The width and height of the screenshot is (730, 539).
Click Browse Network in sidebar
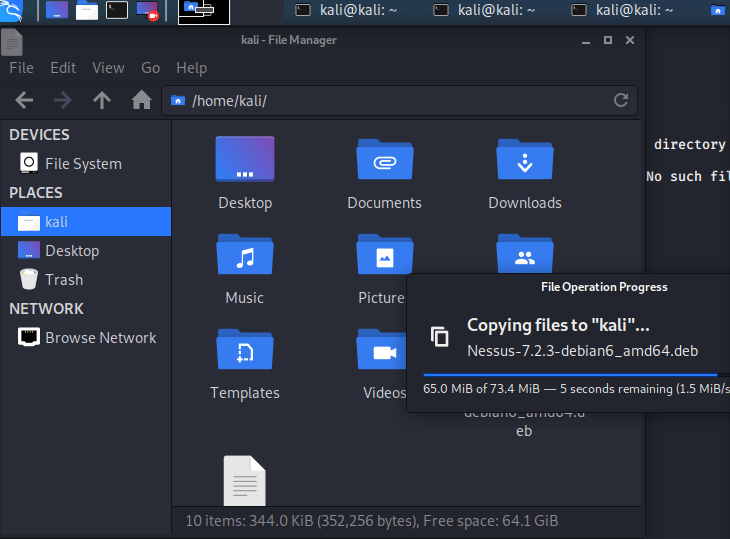(100, 338)
